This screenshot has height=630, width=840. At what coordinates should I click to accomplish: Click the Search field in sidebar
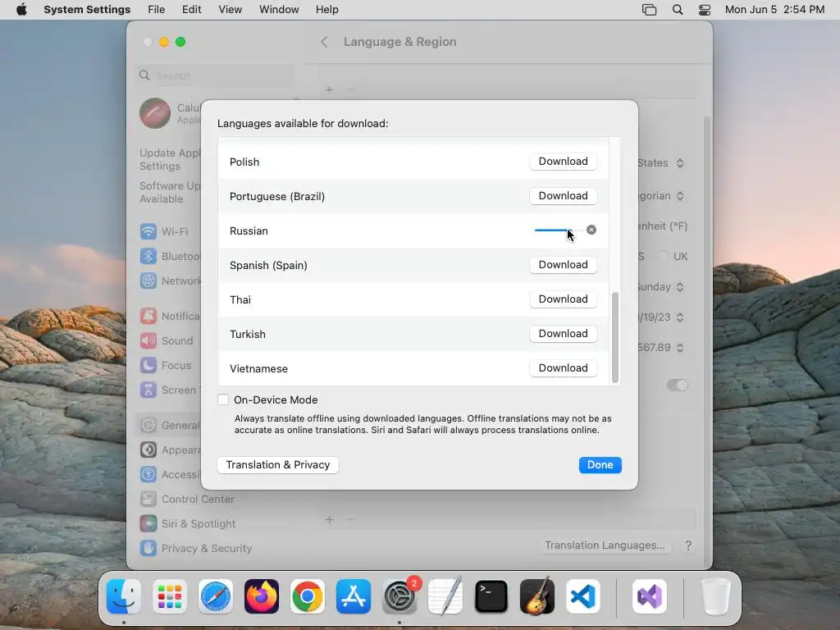[x=215, y=75]
